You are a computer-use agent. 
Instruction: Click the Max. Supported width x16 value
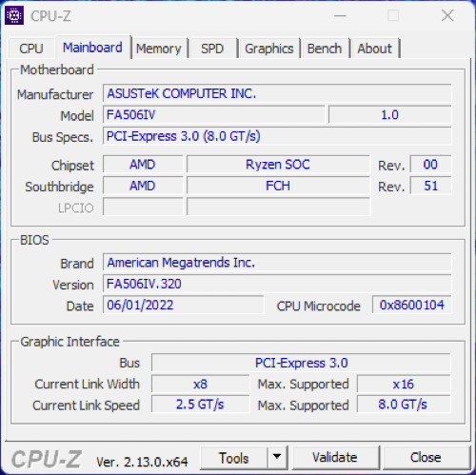tap(404, 384)
